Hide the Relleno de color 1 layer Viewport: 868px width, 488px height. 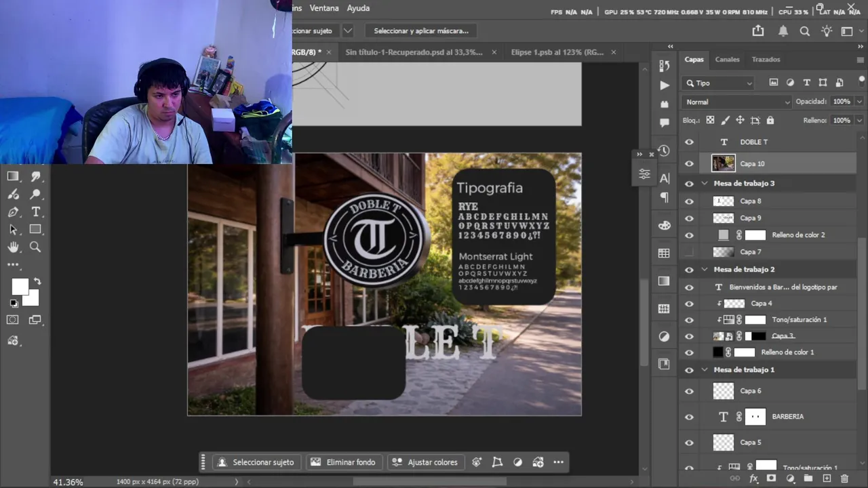coord(689,352)
